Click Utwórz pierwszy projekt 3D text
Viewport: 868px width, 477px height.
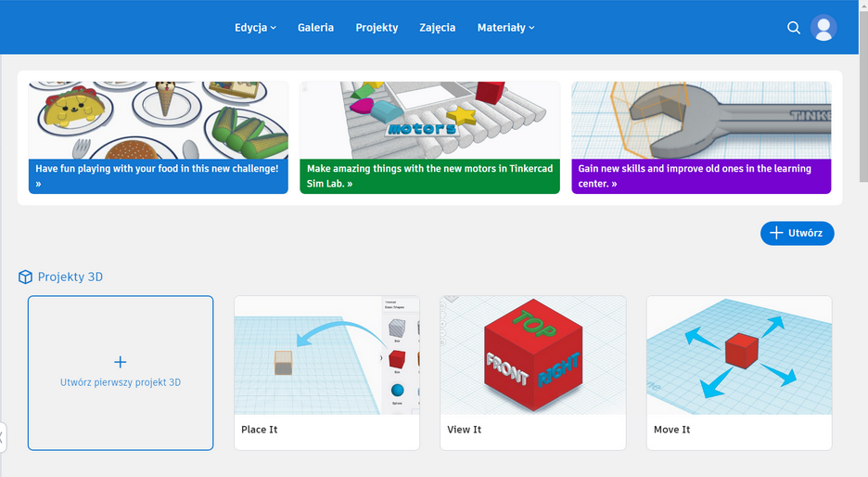click(x=121, y=382)
